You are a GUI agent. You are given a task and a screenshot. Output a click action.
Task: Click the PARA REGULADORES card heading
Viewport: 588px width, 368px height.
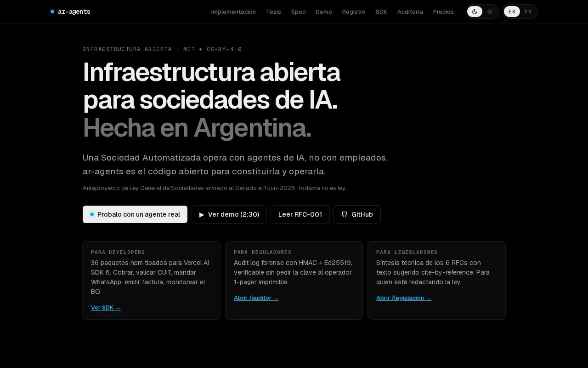coord(262,252)
